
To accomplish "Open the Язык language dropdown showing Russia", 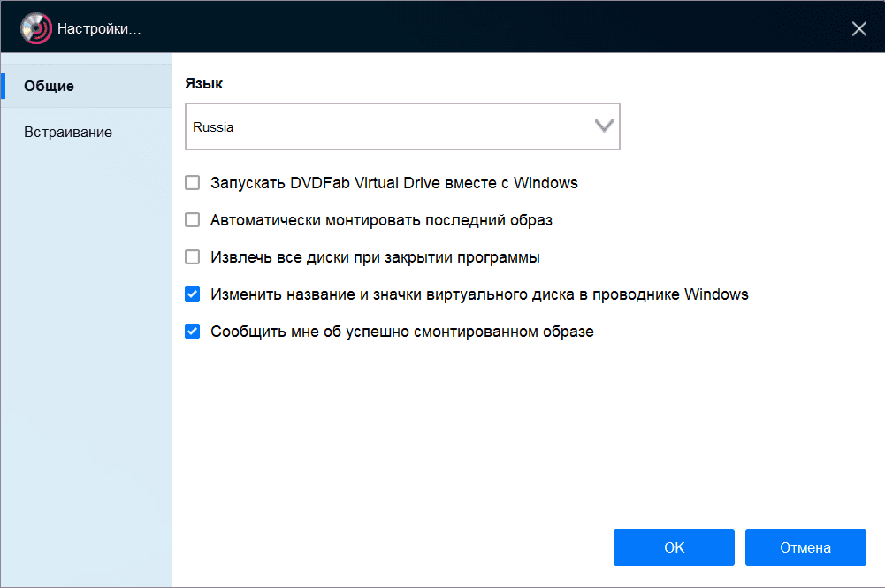I will [402, 126].
